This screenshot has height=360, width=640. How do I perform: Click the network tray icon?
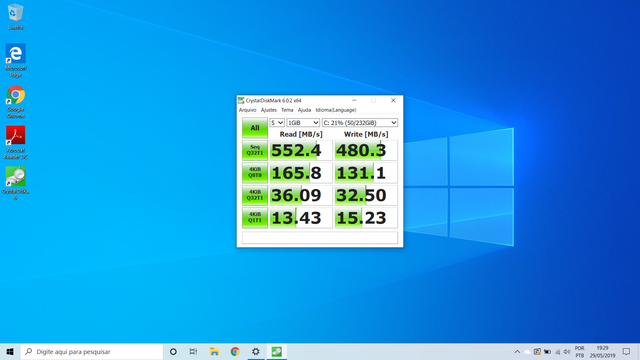coord(558,352)
